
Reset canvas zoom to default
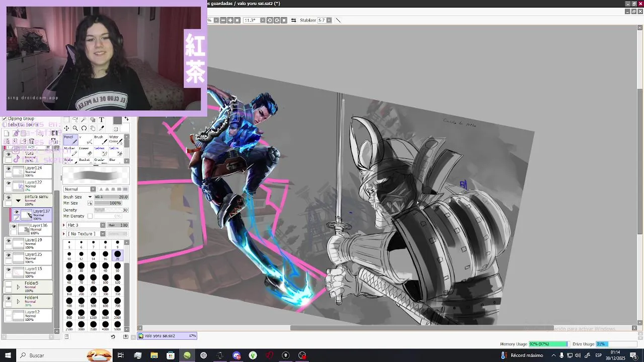coord(237,20)
